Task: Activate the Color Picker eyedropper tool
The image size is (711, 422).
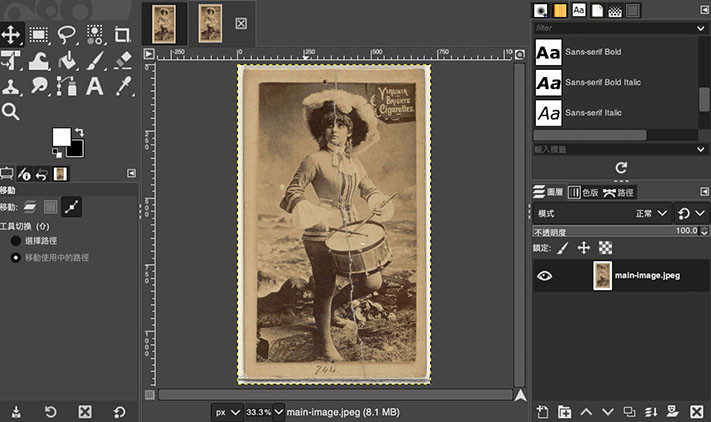Action: (x=122, y=86)
